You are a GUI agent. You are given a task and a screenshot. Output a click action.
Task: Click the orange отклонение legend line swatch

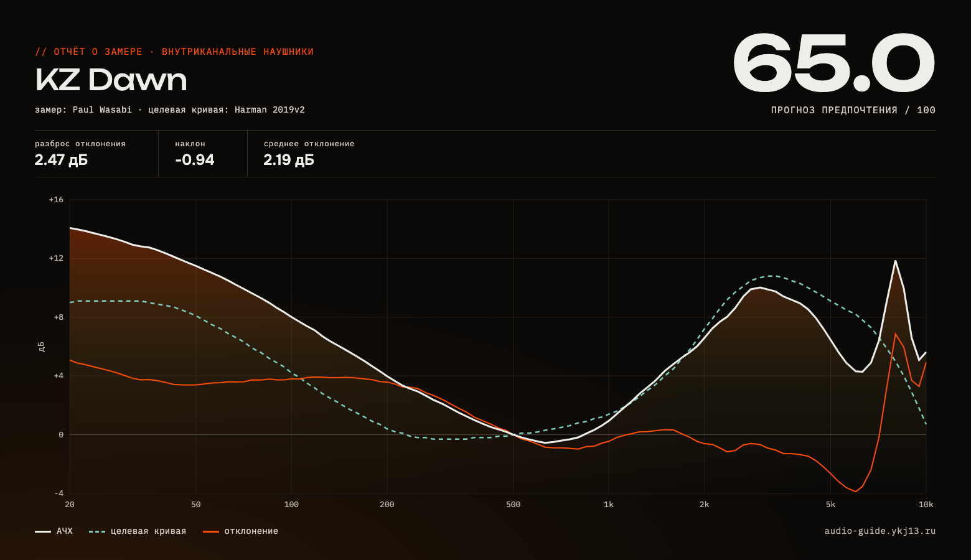pyautogui.click(x=211, y=531)
